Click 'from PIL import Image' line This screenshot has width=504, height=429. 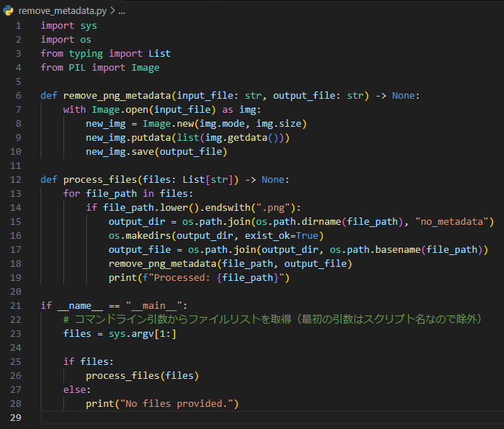click(x=100, y=68)
